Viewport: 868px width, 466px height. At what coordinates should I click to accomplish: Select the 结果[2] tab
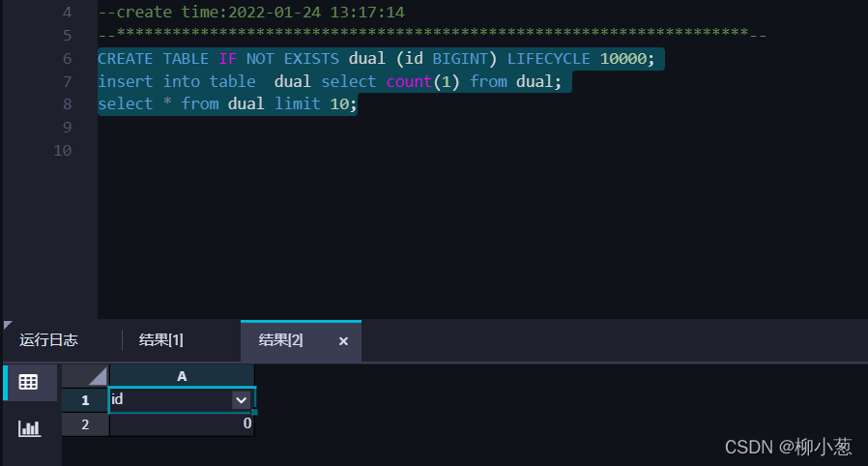pyautogui.click(x=280, y=339)
